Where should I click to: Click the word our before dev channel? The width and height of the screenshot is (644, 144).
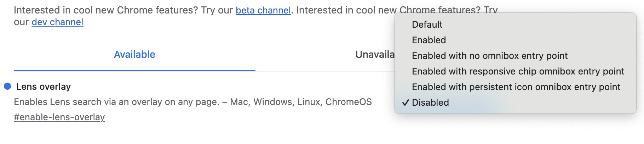(21, 22)
